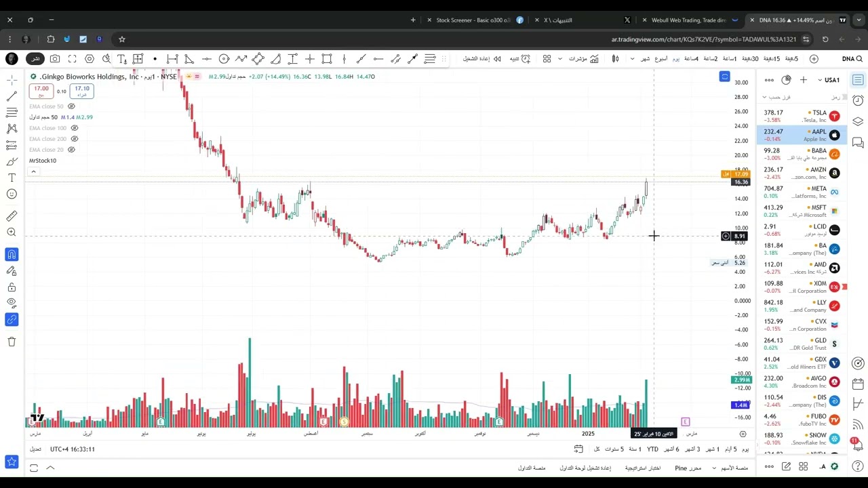Click the indicators button in top toolbar
The image size is (868, 488).
tap(583, 59)
